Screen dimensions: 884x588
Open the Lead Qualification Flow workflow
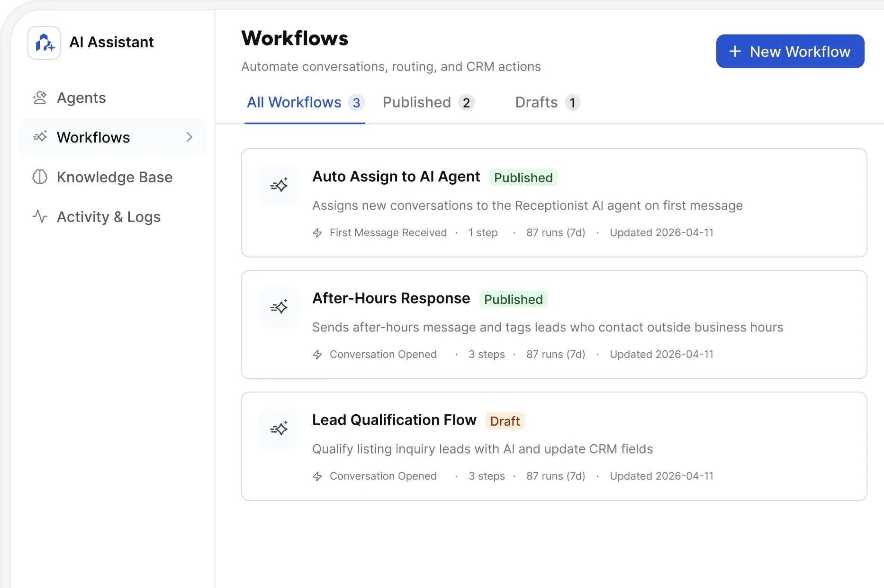554,446
